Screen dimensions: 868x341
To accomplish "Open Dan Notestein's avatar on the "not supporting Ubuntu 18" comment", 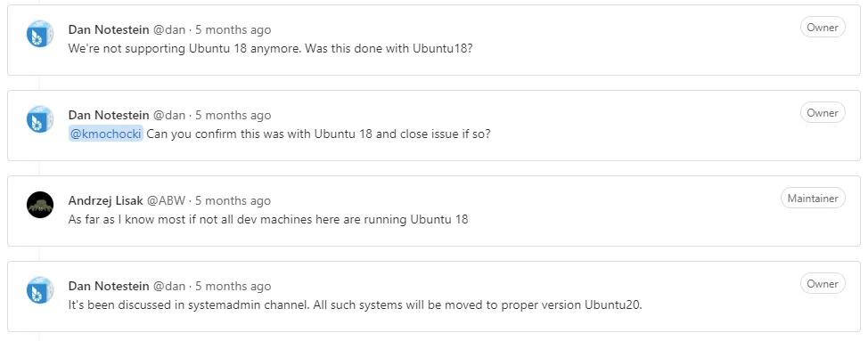I will pos(40,34).
